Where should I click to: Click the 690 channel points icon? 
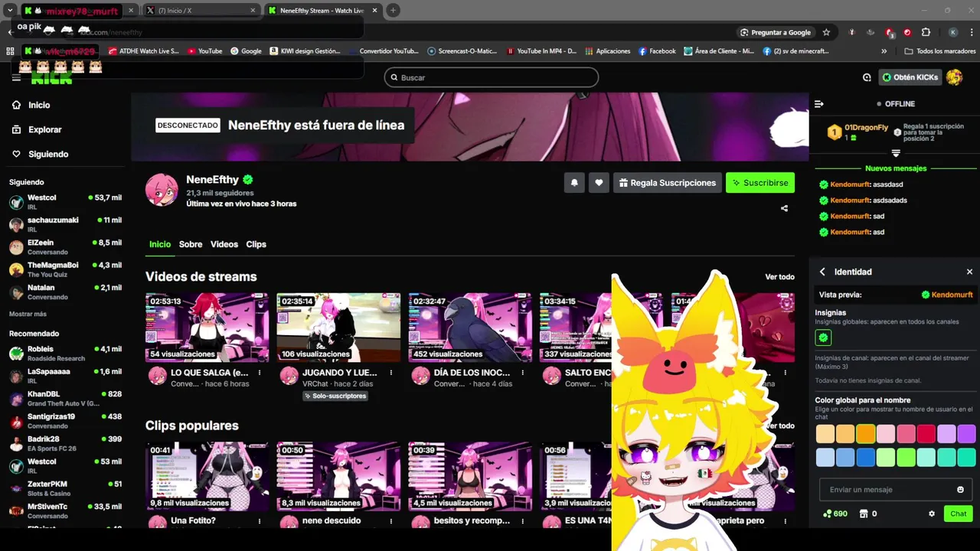click(835, 514)
